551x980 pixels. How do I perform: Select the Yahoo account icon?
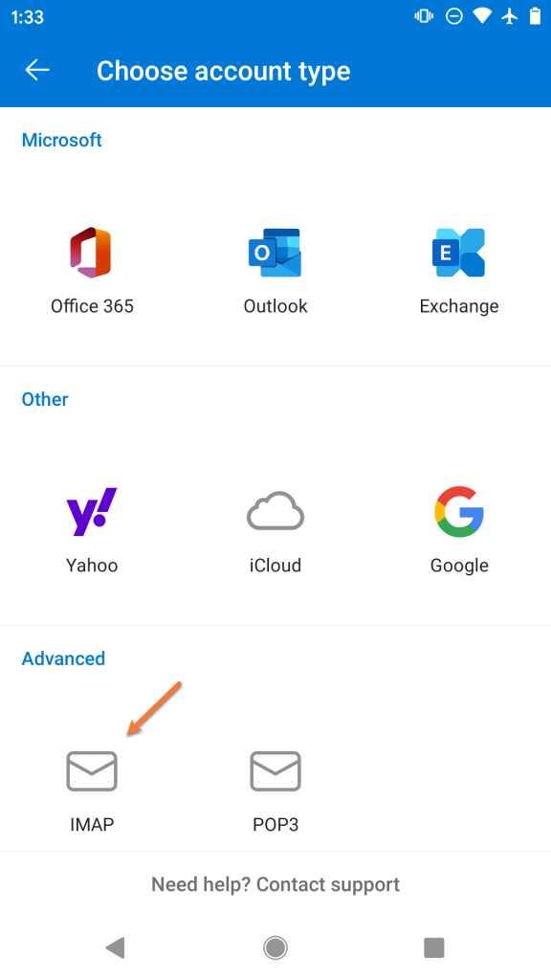click(x=92, y=511)
